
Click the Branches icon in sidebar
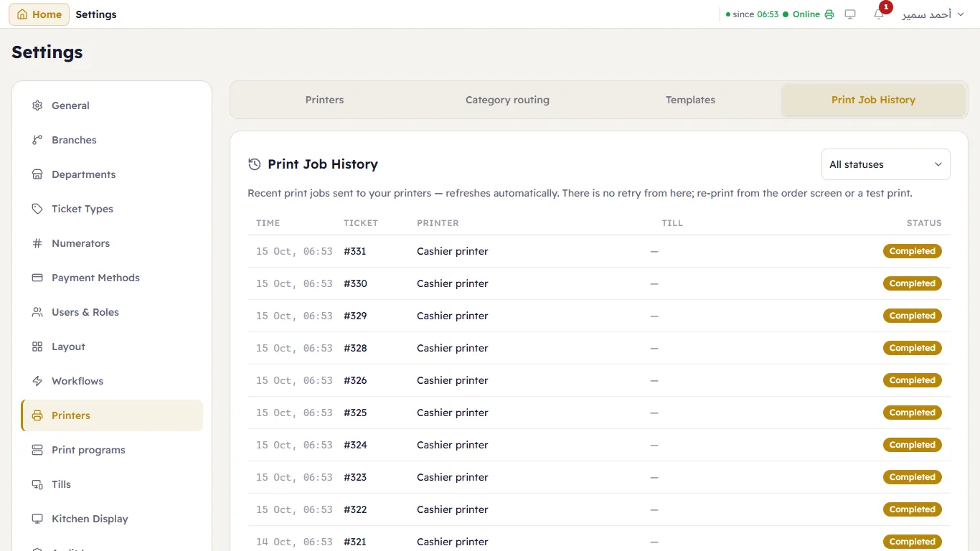click(x=37, y=140)
